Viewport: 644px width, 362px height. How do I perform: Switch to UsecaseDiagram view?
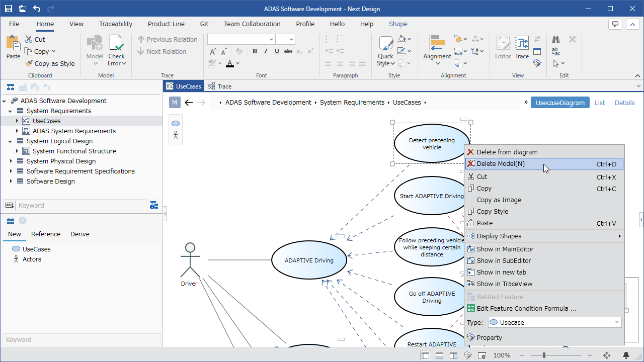click(x=560, y=103)
